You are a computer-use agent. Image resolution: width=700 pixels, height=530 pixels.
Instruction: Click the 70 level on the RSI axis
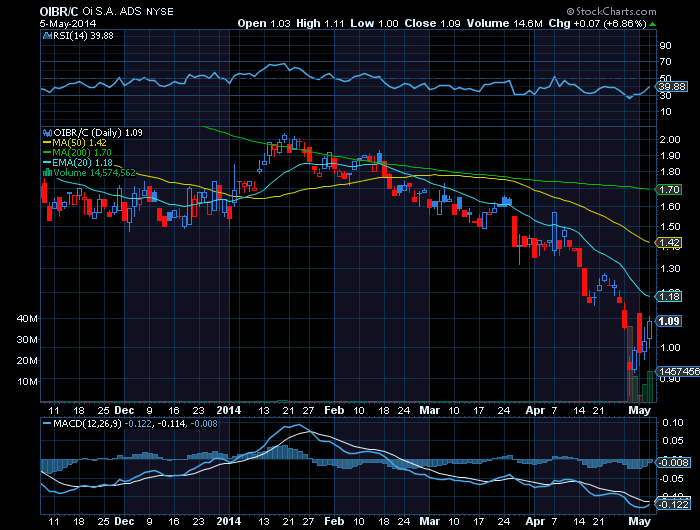(665, 62)
